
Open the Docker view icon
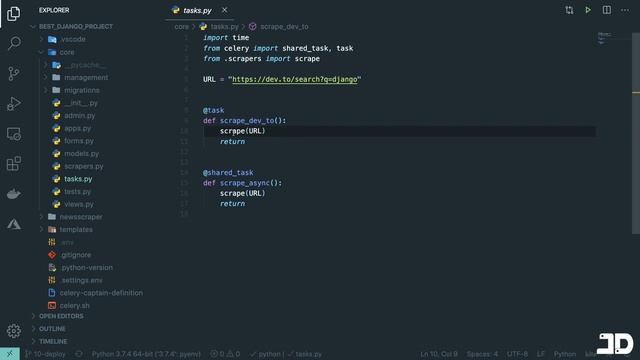click(x=13, y=194)
